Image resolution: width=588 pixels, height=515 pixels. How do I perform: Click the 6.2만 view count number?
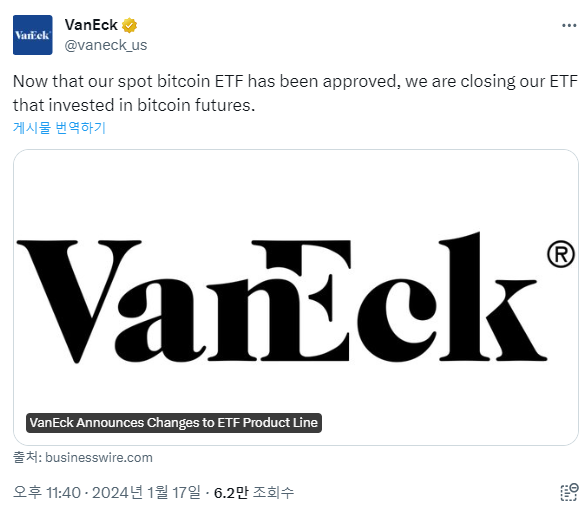231,492
